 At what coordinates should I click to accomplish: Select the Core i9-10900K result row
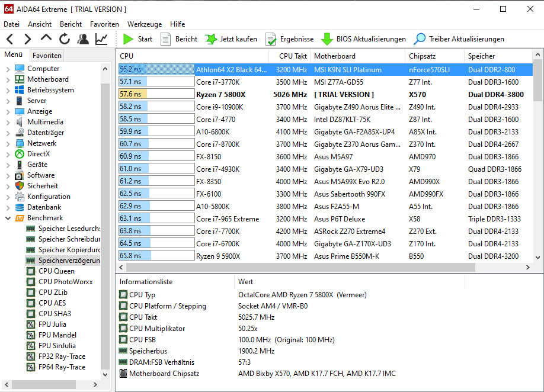pos(219,107)
